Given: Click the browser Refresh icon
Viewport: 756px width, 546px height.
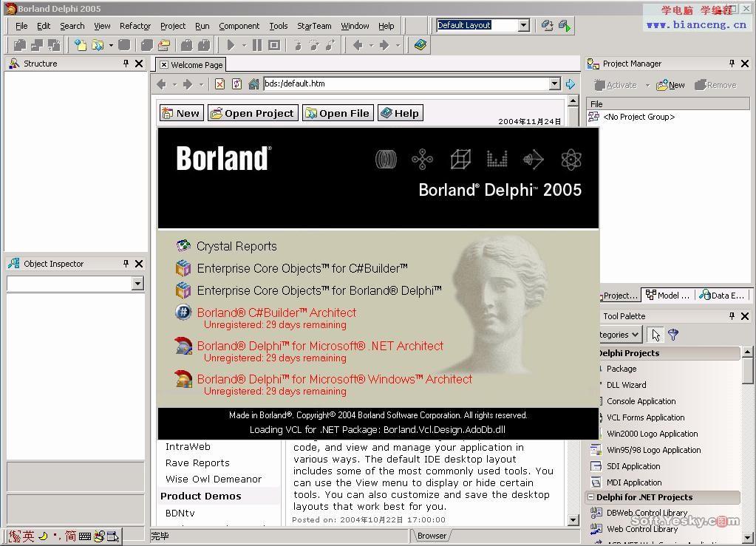Looking at the screenshot, I should coord(236,83).
